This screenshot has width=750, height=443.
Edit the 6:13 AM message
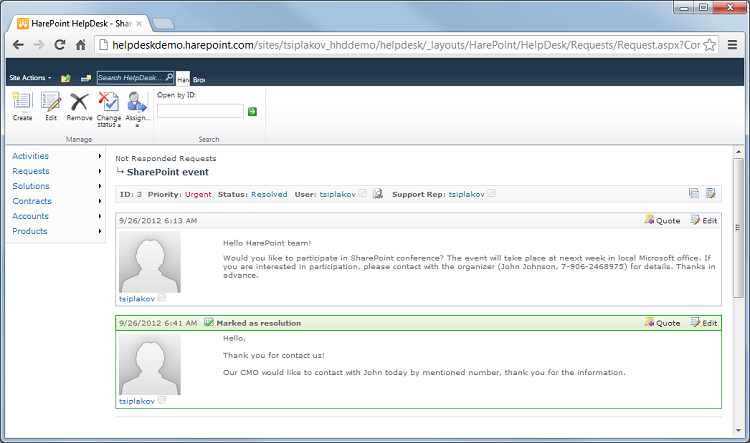coord(704,220)
